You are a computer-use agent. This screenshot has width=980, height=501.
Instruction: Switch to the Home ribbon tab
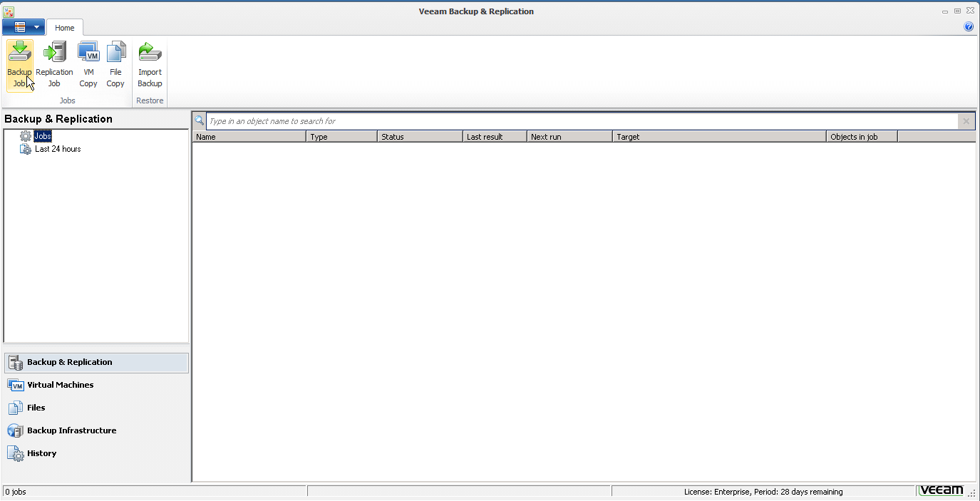pos(65,28)
